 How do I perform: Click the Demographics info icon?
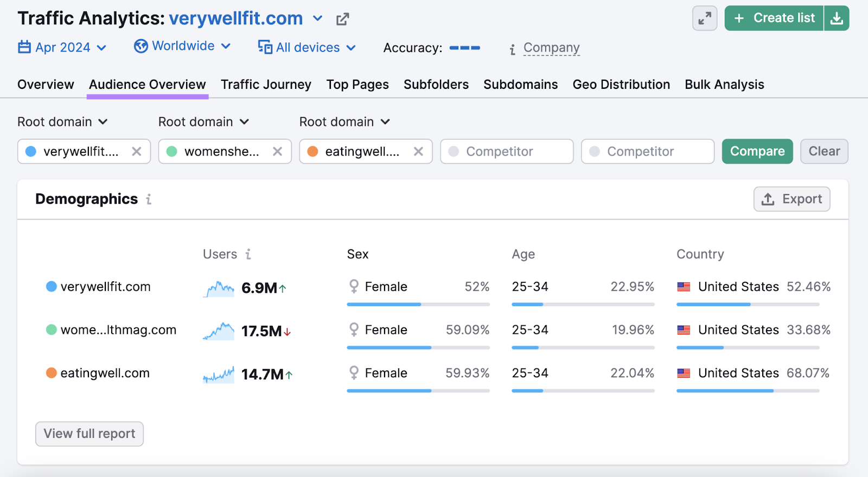(x=149, y=199)
